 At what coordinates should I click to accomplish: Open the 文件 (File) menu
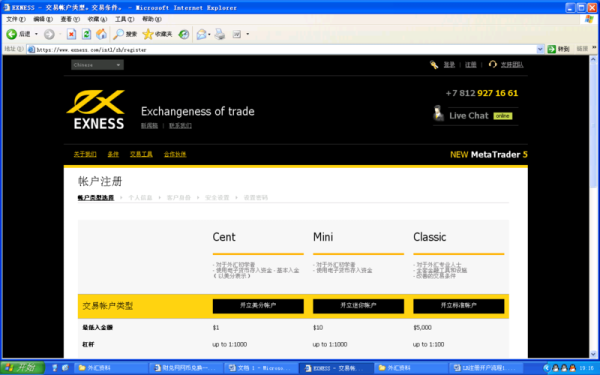16,19
